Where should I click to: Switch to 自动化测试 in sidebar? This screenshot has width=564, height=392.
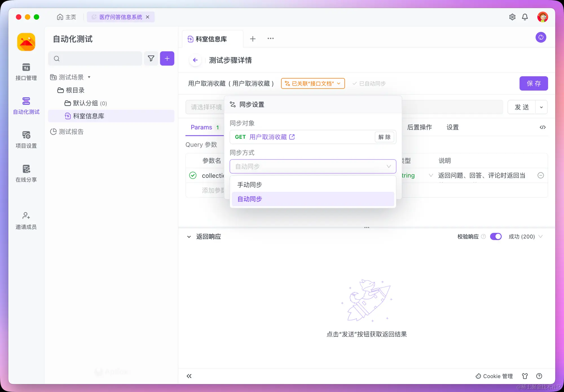pyautogui.click(x=26, y=106)
